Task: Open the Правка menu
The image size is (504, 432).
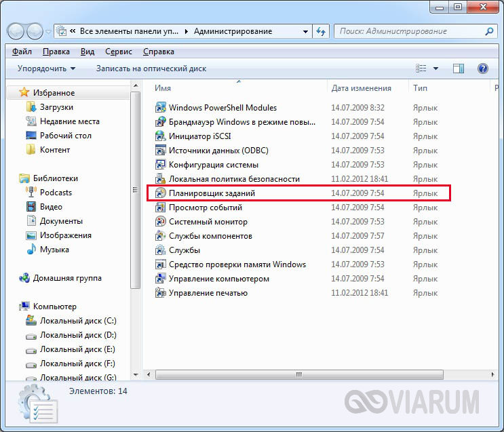Action: [56, 52]
